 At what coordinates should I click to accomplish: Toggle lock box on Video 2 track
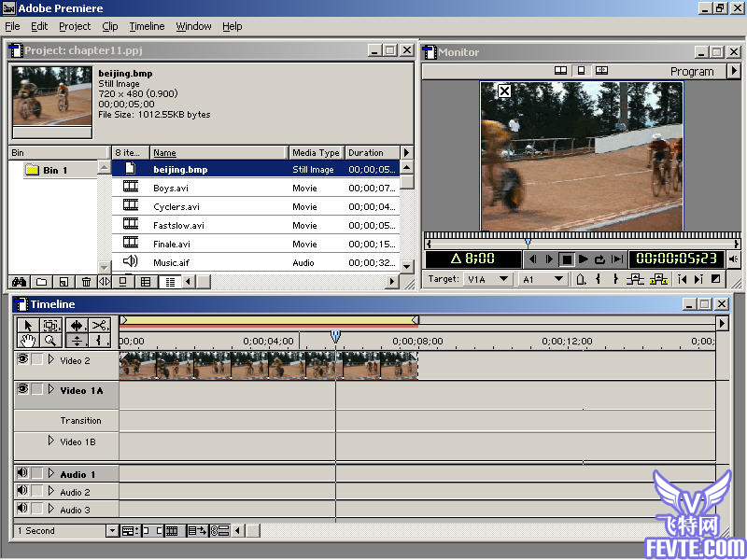click(x=36, y=359)
